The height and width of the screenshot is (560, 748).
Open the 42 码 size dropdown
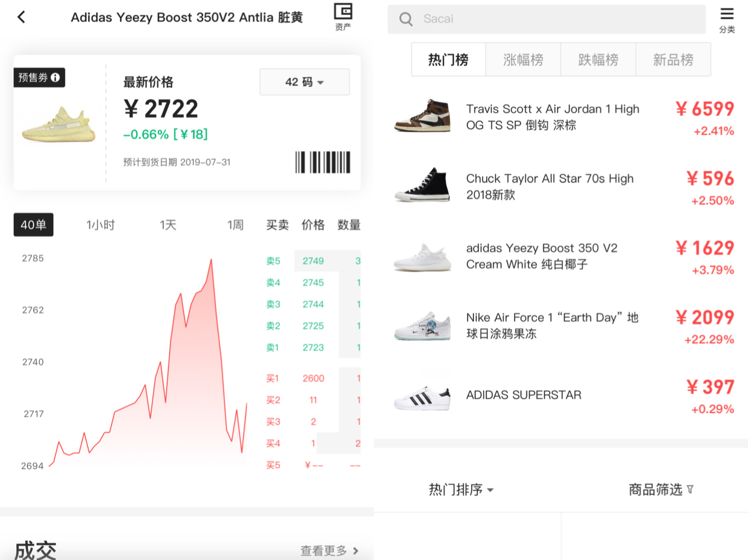pos(304,82)
